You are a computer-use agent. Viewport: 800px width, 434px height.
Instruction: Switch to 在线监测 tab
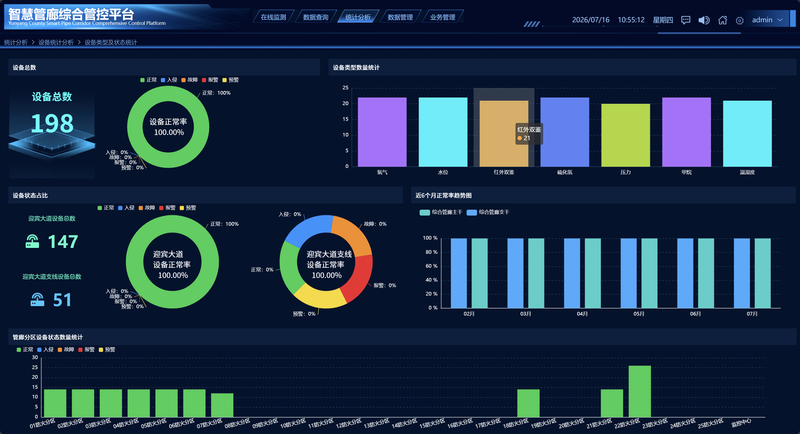[273, 17]
